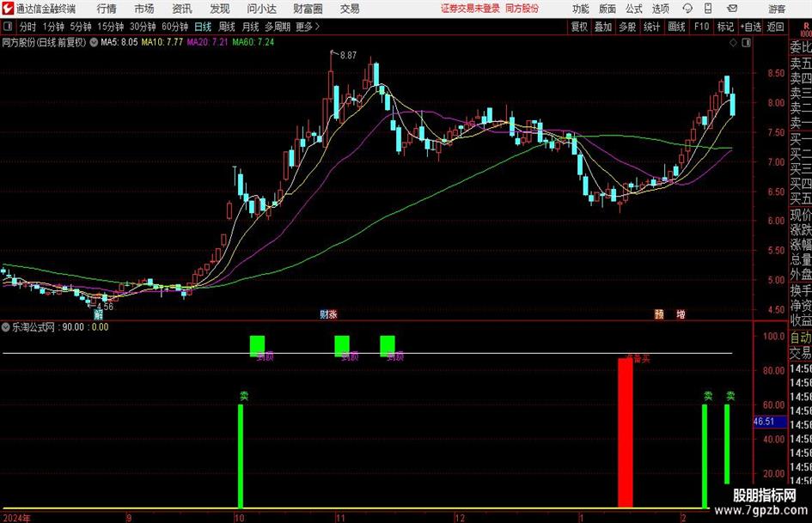
Task: Click the red 准备买 signal bar
Action: click(625, 432)
